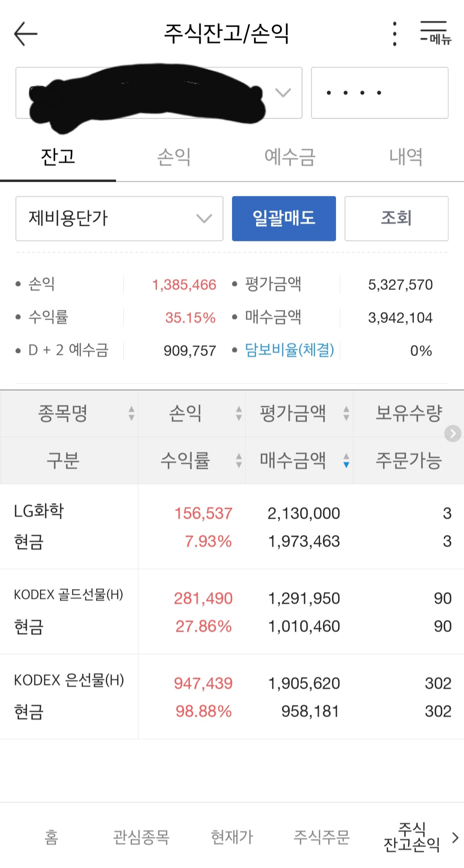Sort by 평가금액 column arrows
Image resolution: width=464 pixels, height=868 pixels.
tap(346, 413)
